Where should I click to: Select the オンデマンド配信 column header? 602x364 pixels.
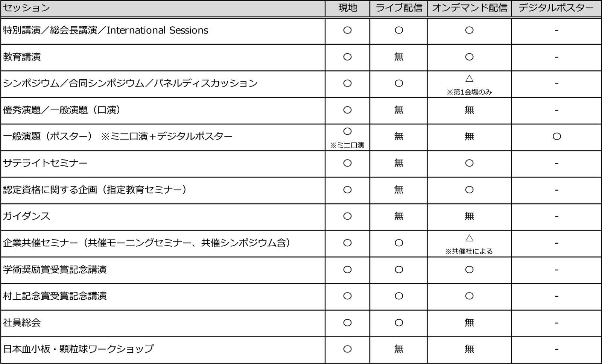[x=469, y=8]
